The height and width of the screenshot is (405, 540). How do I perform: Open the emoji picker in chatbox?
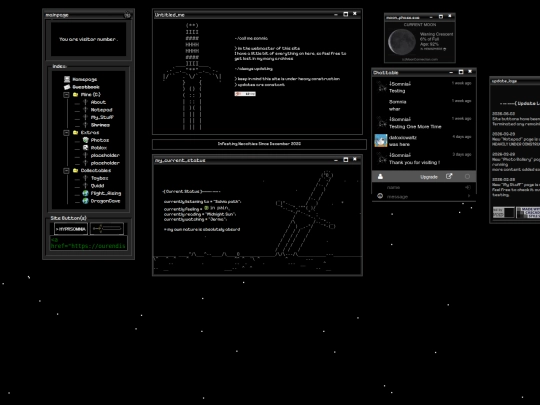pos(380,196)
